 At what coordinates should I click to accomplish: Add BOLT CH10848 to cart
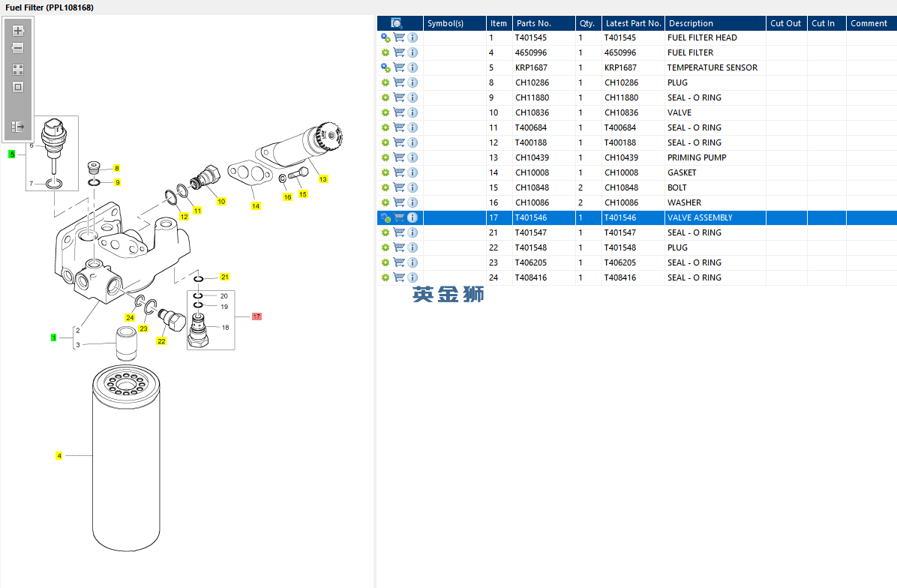point(399,187)
